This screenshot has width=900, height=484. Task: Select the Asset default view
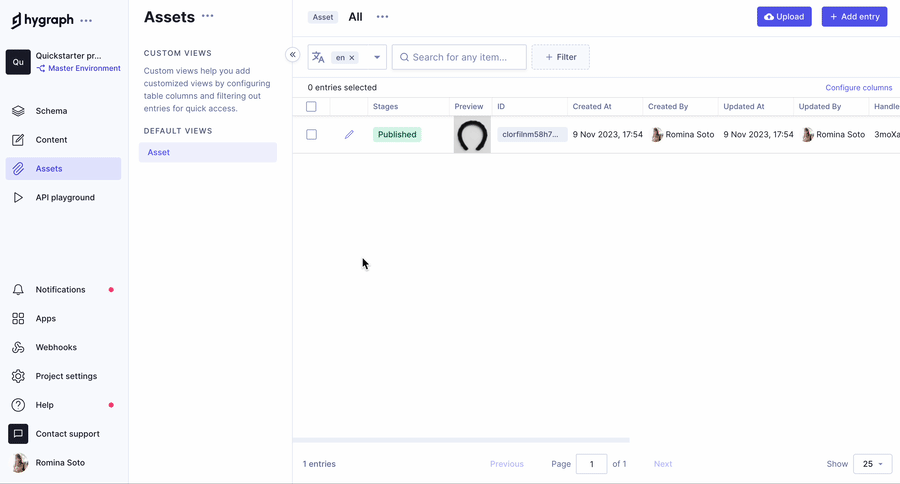click(x=208, y=152)
